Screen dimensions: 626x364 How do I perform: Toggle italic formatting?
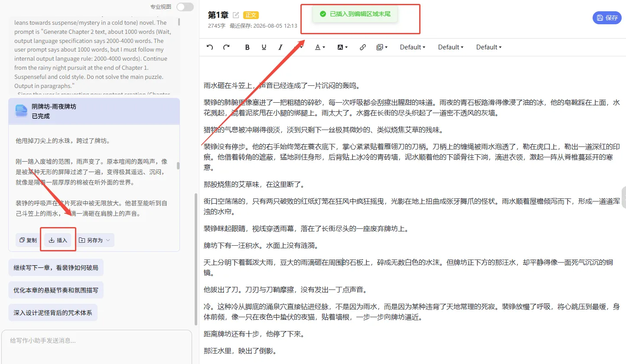click(x=280, y=47)
